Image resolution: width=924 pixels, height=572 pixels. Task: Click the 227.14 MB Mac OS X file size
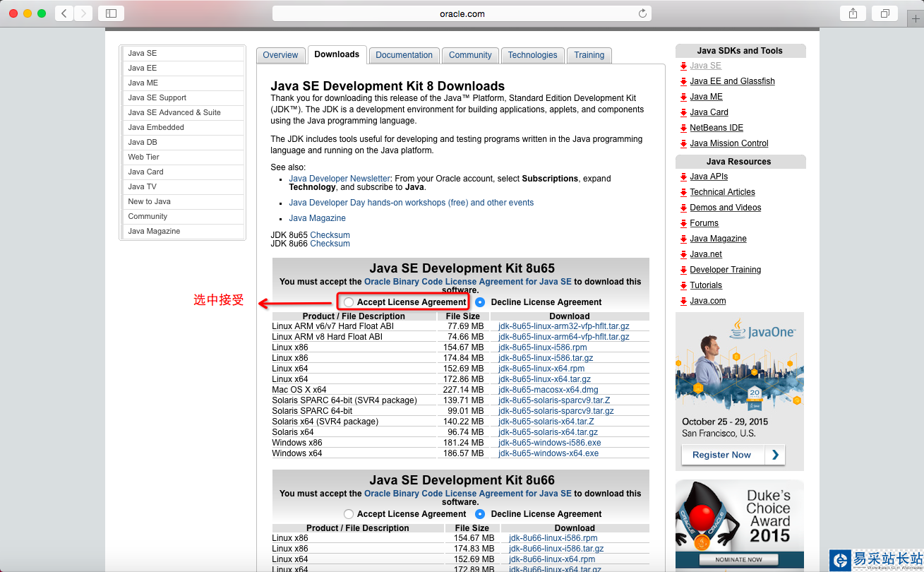pos(466,390)
